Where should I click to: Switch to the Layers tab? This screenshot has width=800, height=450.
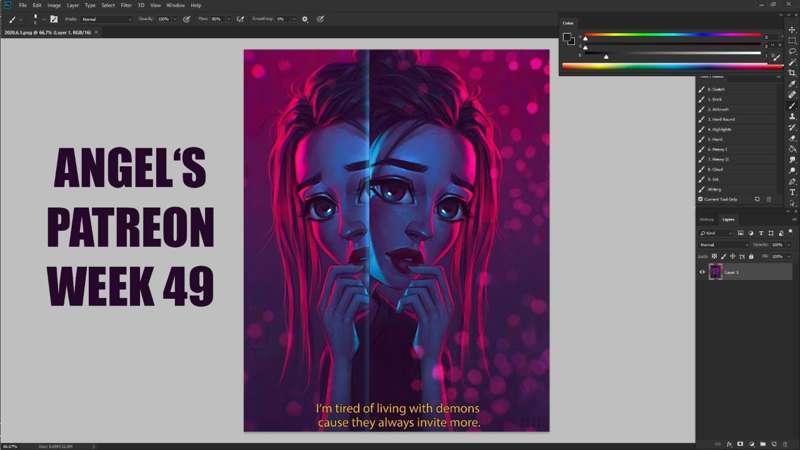[x=728, y=219]
